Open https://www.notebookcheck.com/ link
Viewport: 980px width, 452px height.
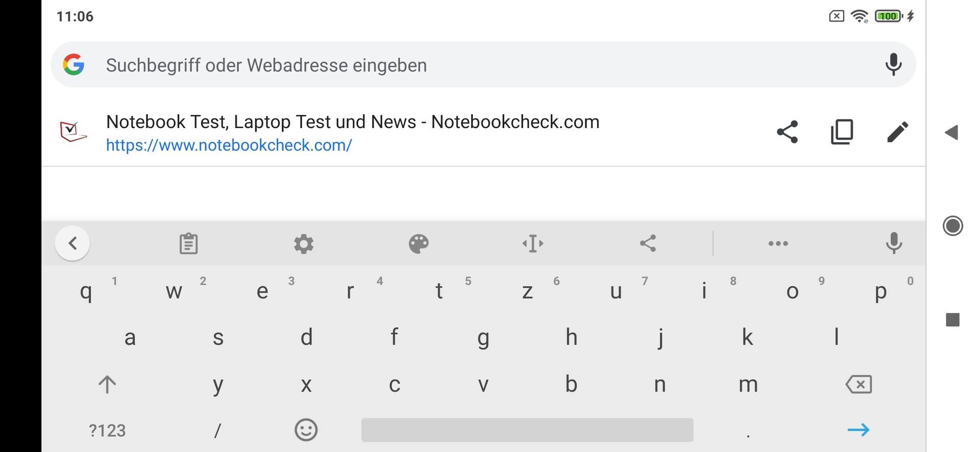click(229, 145)
